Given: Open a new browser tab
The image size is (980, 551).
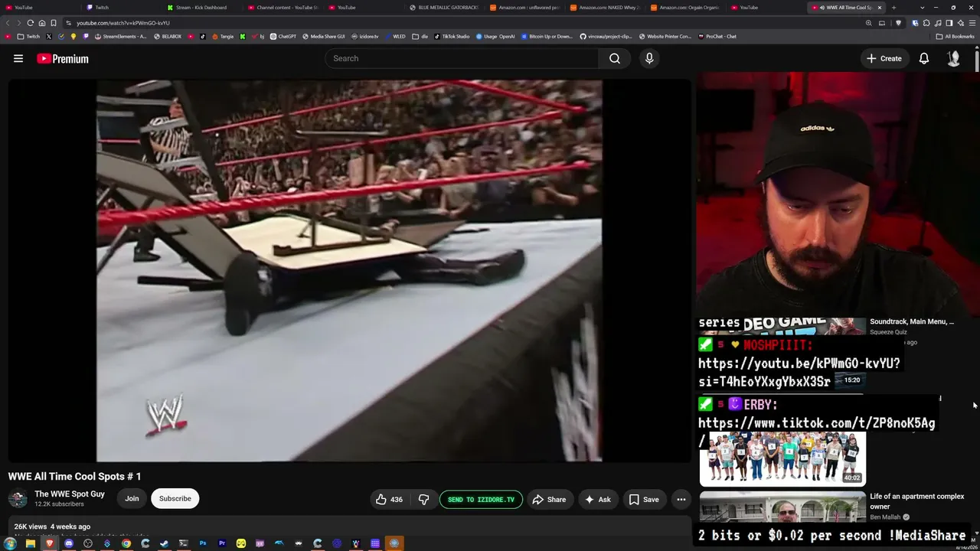Looking at the screenshot, I should pyautogui.click(x=893, y=8).
